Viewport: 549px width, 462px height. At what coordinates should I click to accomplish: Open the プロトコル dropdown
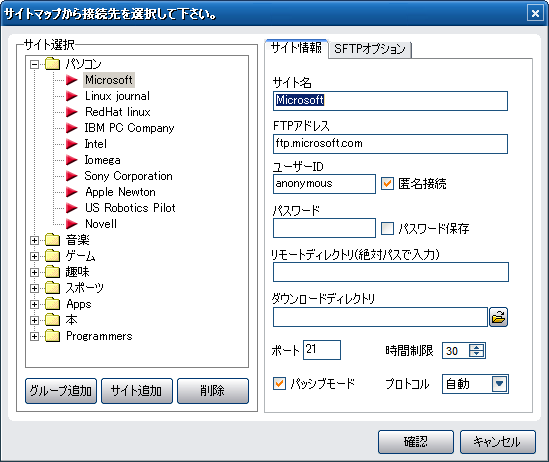click(499, 384)
